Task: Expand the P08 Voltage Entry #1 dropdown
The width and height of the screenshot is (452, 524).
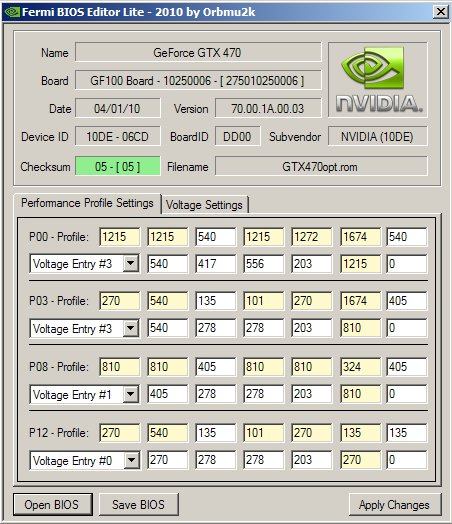Action: (x=131, y=395)
